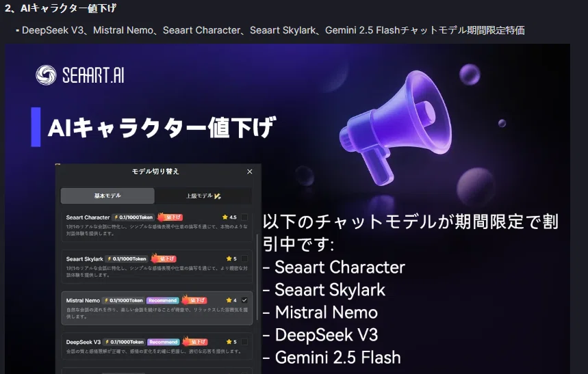Click the Recommend badge on DeepSeek V3

(x=163, y=342)
